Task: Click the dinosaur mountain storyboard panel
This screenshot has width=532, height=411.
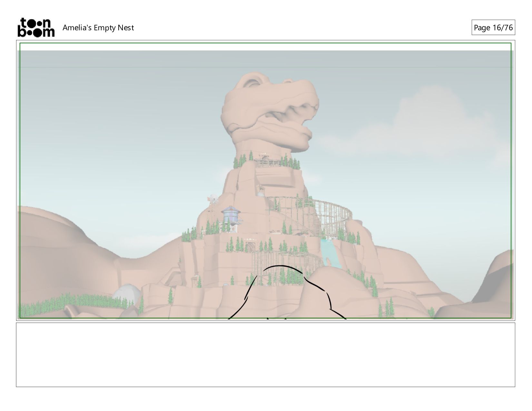Action: coord(265,181)
